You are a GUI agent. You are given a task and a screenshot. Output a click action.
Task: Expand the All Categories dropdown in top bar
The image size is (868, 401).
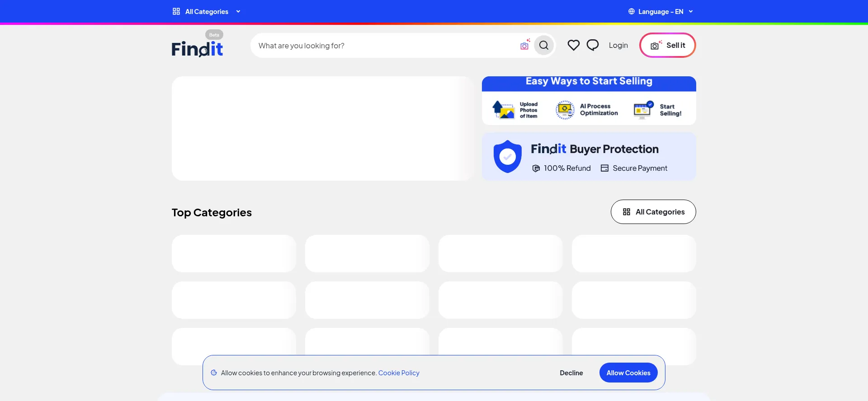207,11
